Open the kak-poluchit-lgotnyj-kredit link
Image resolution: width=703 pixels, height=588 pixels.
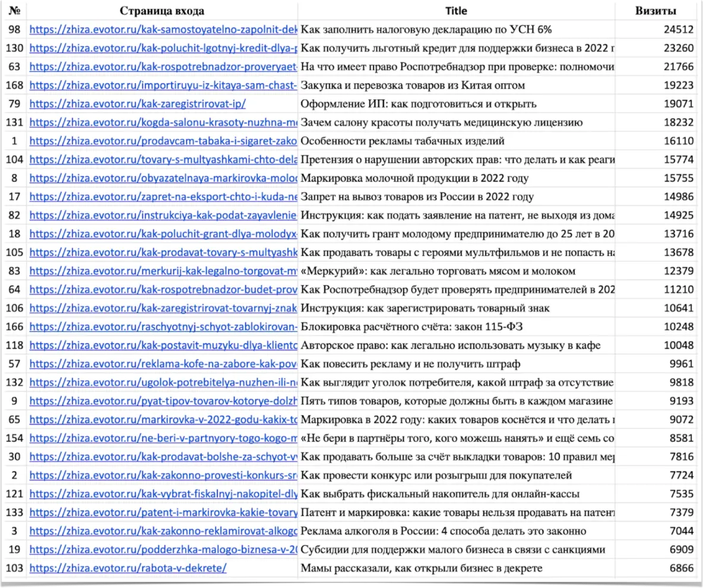point(163,48)
